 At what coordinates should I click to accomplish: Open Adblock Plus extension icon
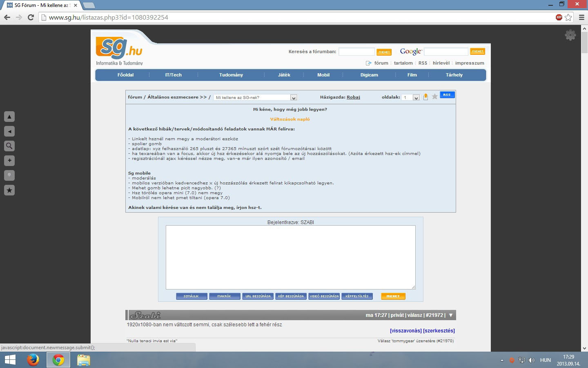point(559,17)
